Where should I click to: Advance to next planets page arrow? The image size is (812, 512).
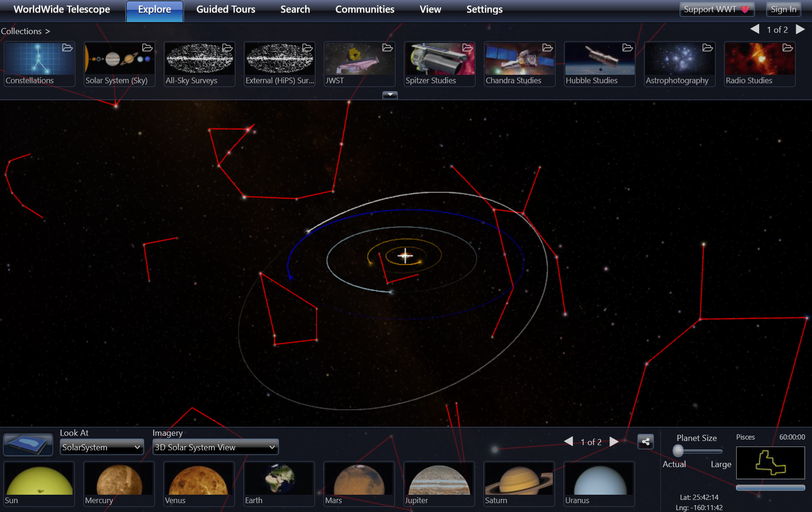click(x=614, y=442)
